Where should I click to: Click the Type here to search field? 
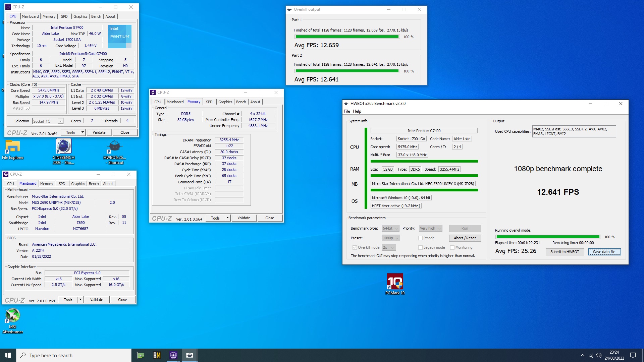pos(73,355)
